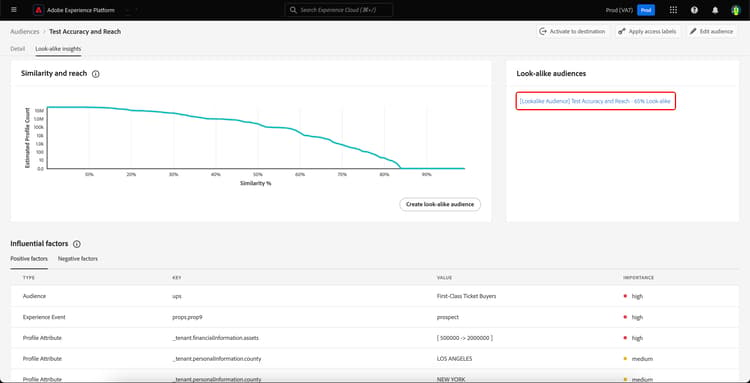
Task: Click the 80% tick on similarity axis
Action: coord(384,175)
